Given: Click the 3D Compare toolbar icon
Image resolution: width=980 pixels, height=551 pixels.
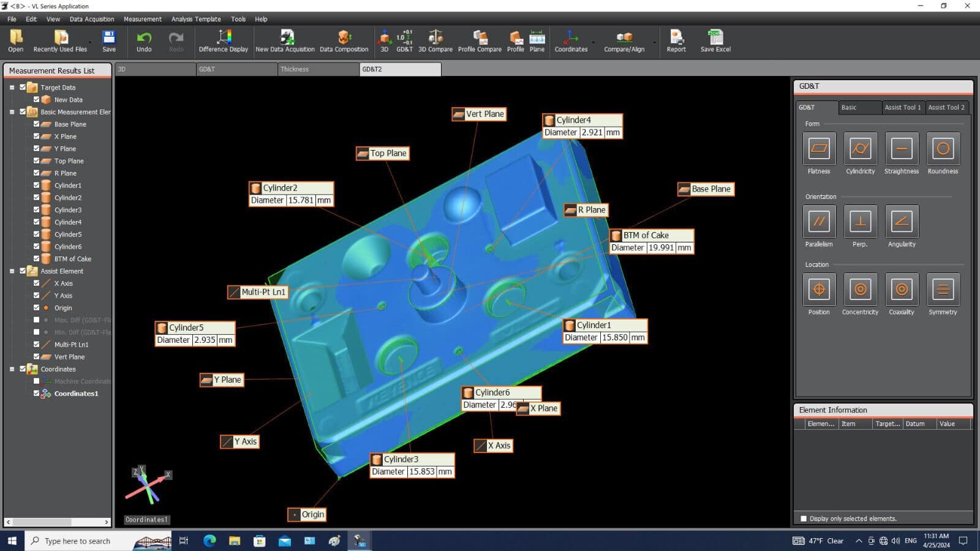Looking at the screenshot, I should [x=435, y=41].
